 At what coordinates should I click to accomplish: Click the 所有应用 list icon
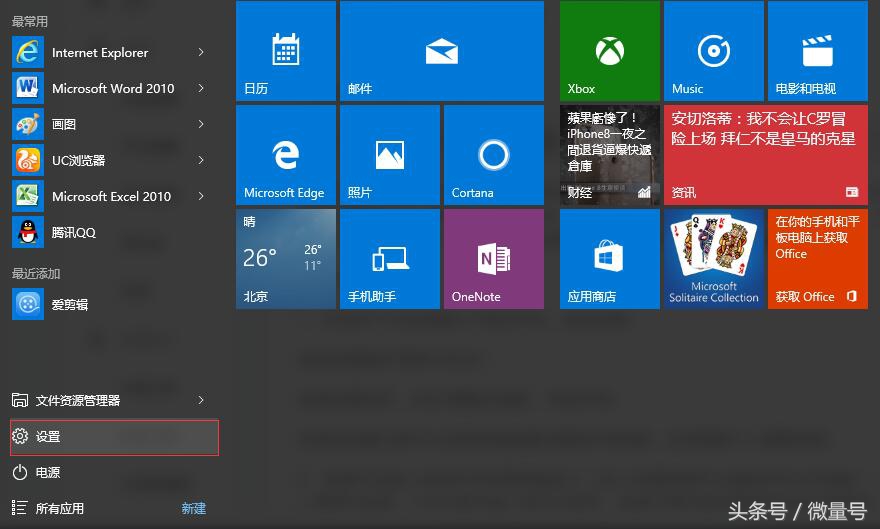[20, 508]
